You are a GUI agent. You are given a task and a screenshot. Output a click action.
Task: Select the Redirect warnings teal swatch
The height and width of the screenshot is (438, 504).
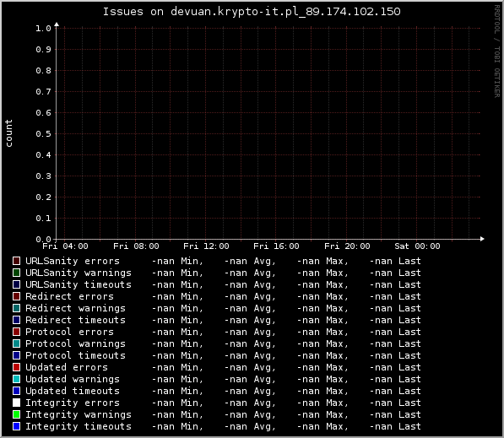coord(16,308)
